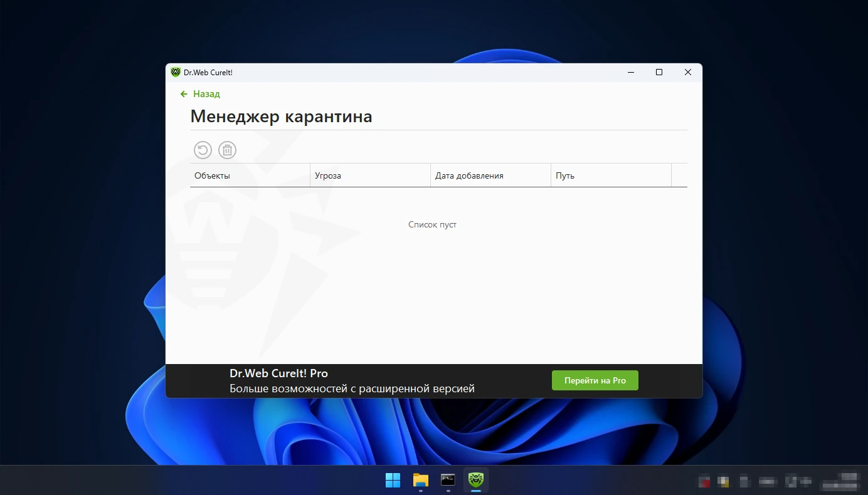Minimize the Dr.Web CureIt! window
This screenshot has height=495, width=868.
coord(630,72)
